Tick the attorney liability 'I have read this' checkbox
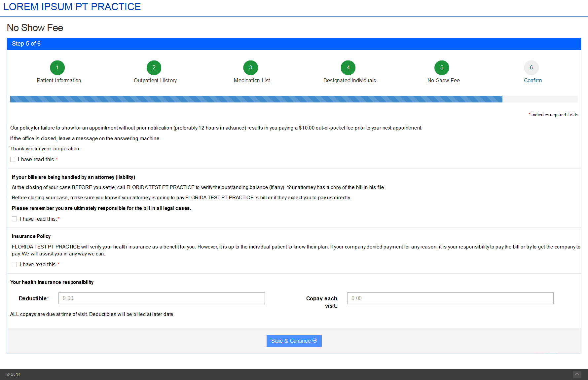588x380 pixels. 15,219
